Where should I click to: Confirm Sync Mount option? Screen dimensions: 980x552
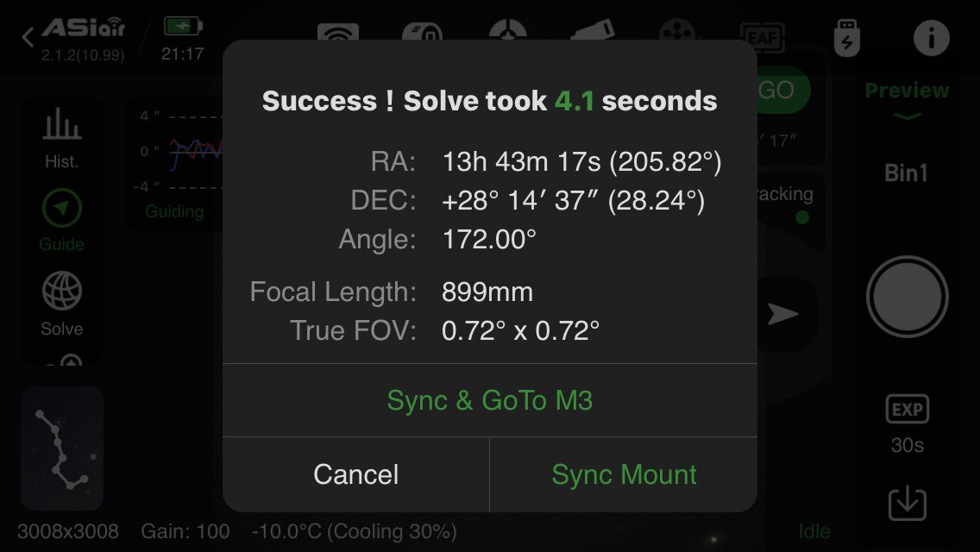[624, 474]
